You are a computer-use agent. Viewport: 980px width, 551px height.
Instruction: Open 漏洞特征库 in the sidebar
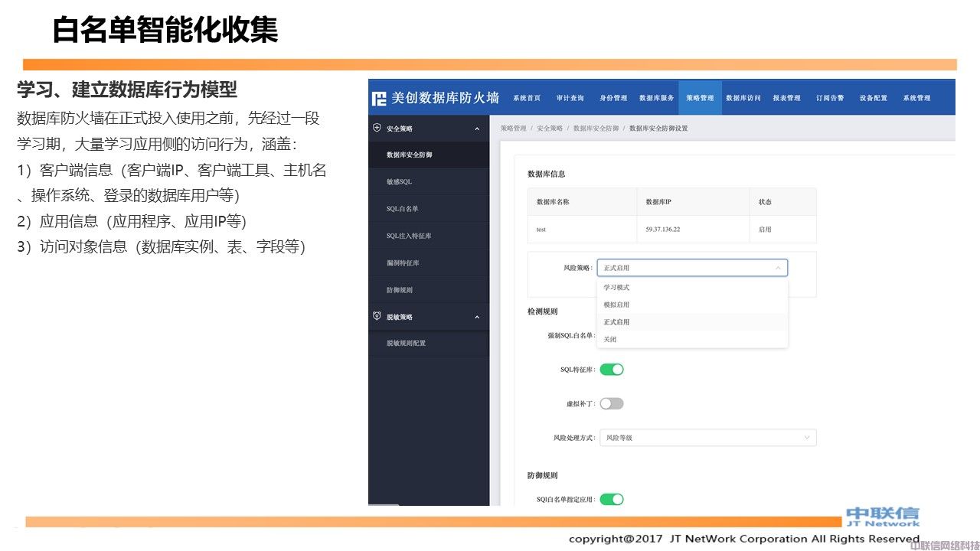point(429,263)
